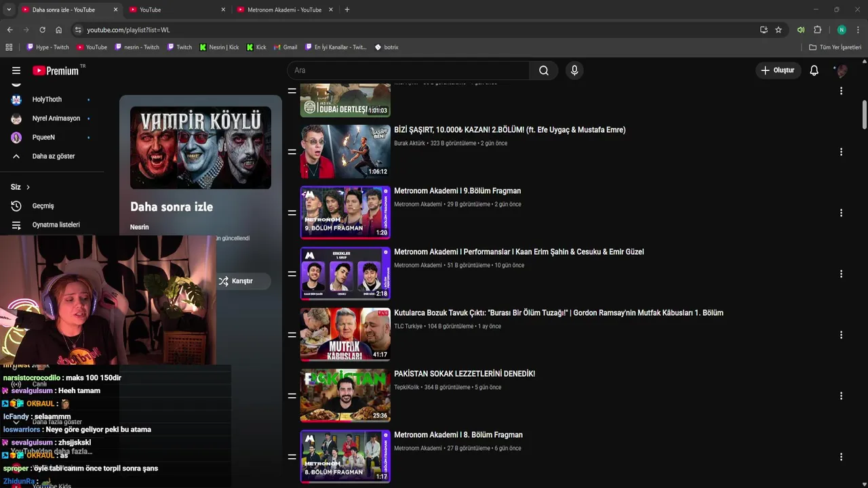Open Chrome three-dot menu
The height and width of the screenshot is (488, 868).
(859, 30)
